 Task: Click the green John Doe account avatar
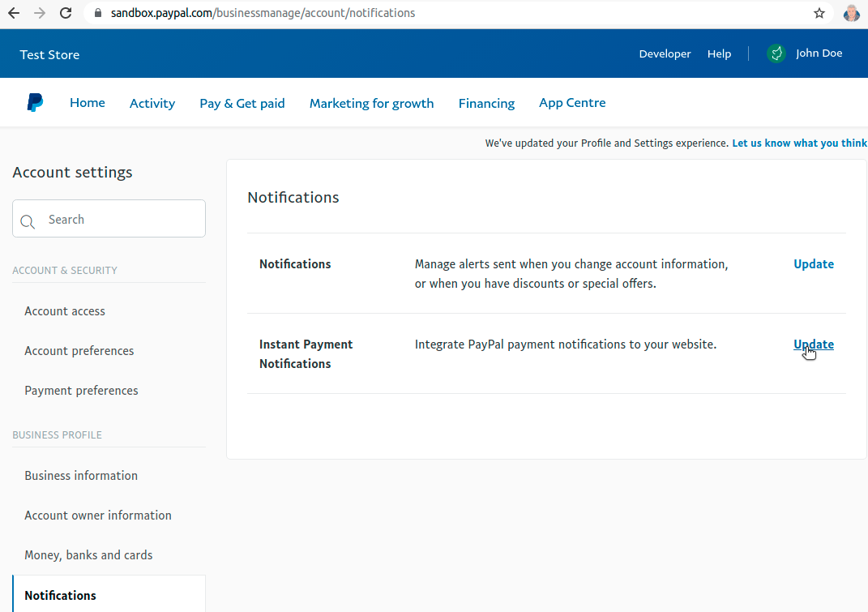pos(776,53)
